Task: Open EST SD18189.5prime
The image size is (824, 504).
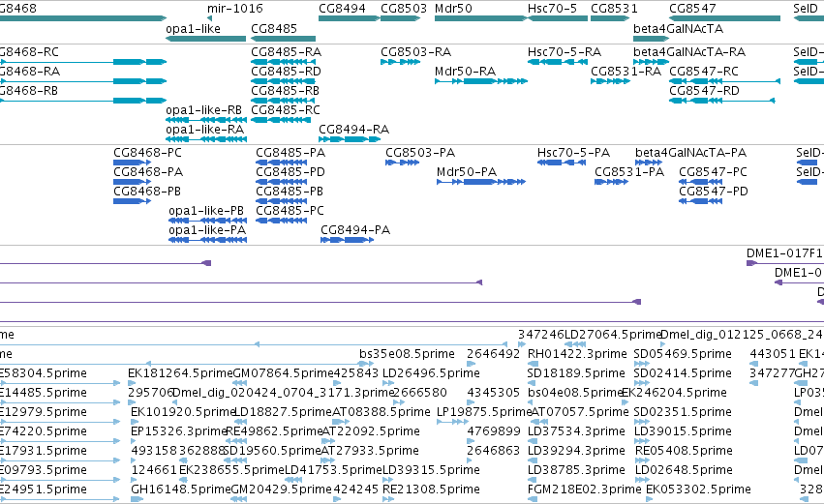Action: [x=576, y=373]
